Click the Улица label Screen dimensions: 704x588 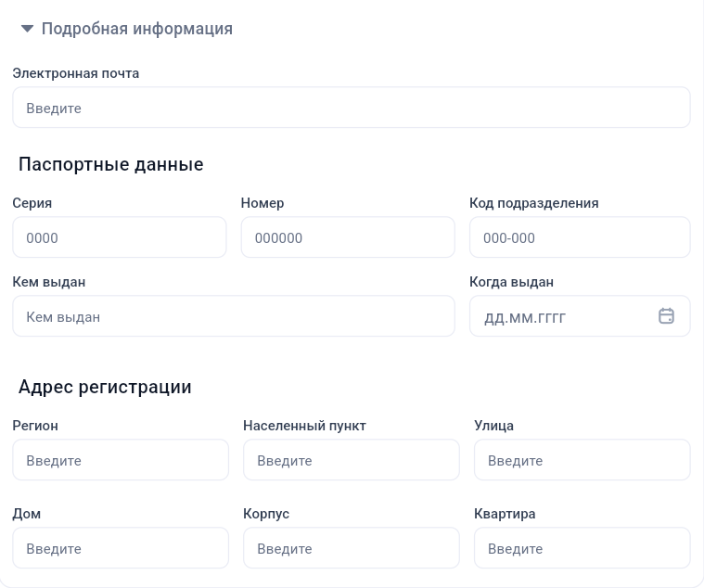(493, 426)
